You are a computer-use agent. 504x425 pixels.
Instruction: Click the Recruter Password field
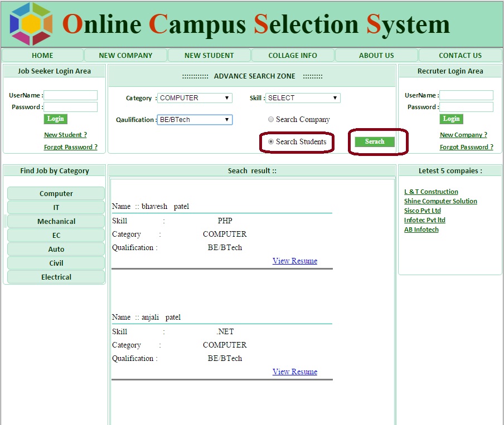[x=466, y=107]
